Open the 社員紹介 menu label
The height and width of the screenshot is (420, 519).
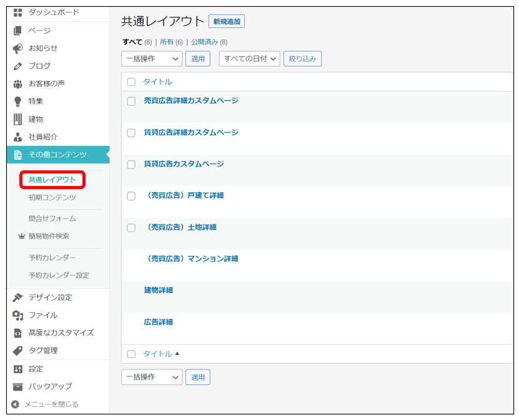tap(43, 137)
